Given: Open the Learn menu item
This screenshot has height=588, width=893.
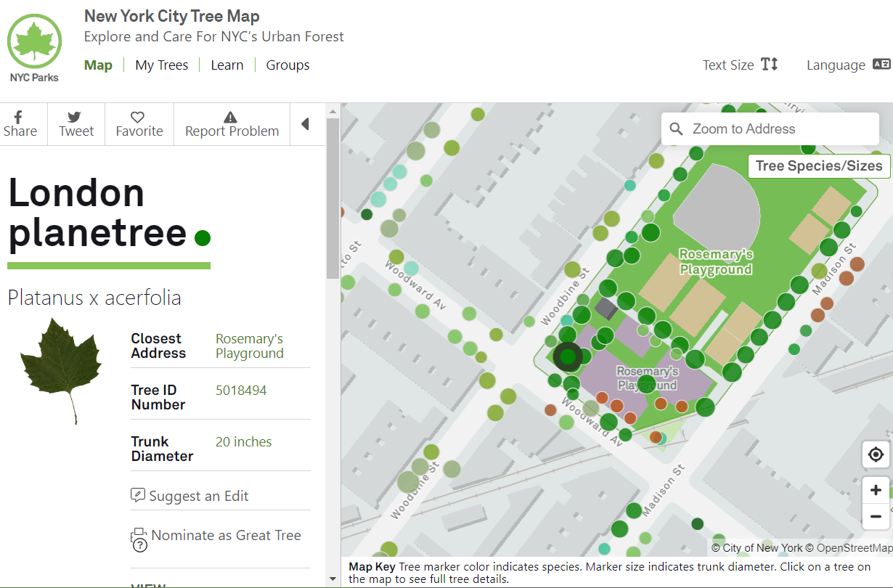Looking at the screenshot, I should click(x=227, y=65).
